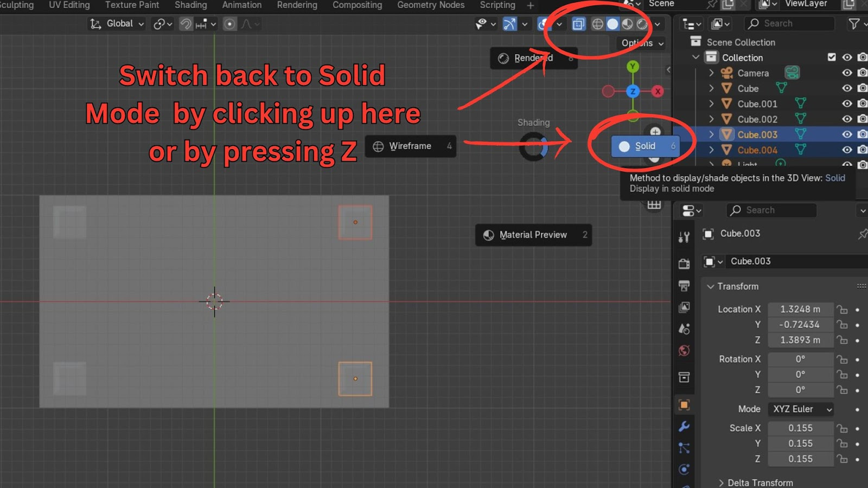Switch to the Scripting workspace tab

tap(497, 5)
